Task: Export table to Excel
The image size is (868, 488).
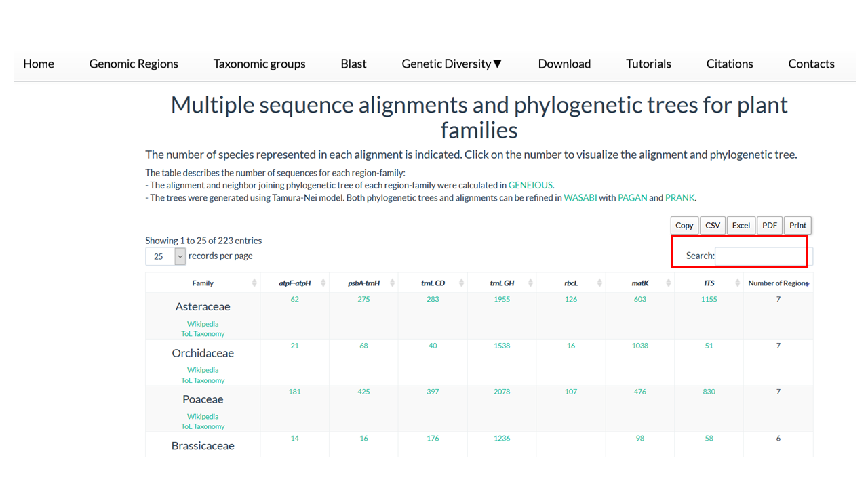Action: [x=741, y=226]
